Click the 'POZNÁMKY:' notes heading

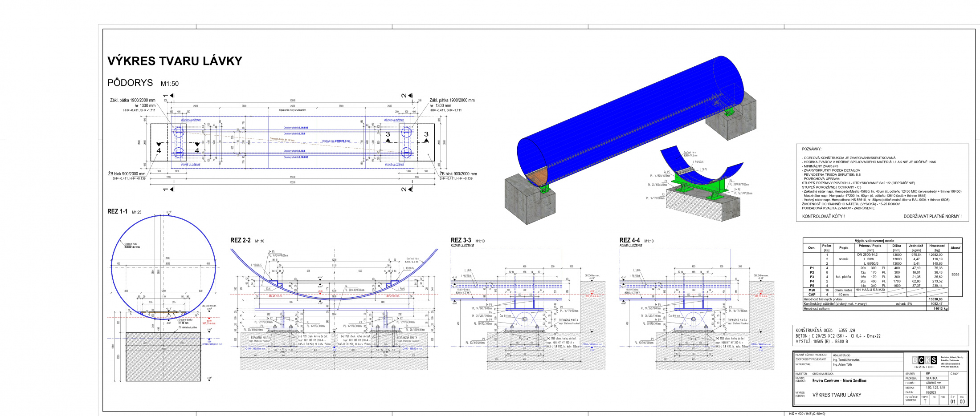[812, 149]
